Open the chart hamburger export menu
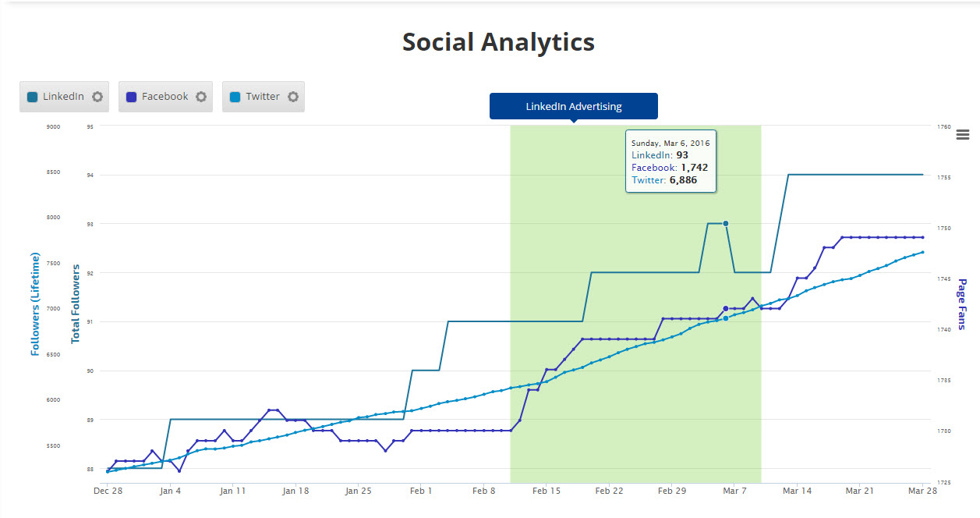980x518 pixels. (x=963, y=135)
